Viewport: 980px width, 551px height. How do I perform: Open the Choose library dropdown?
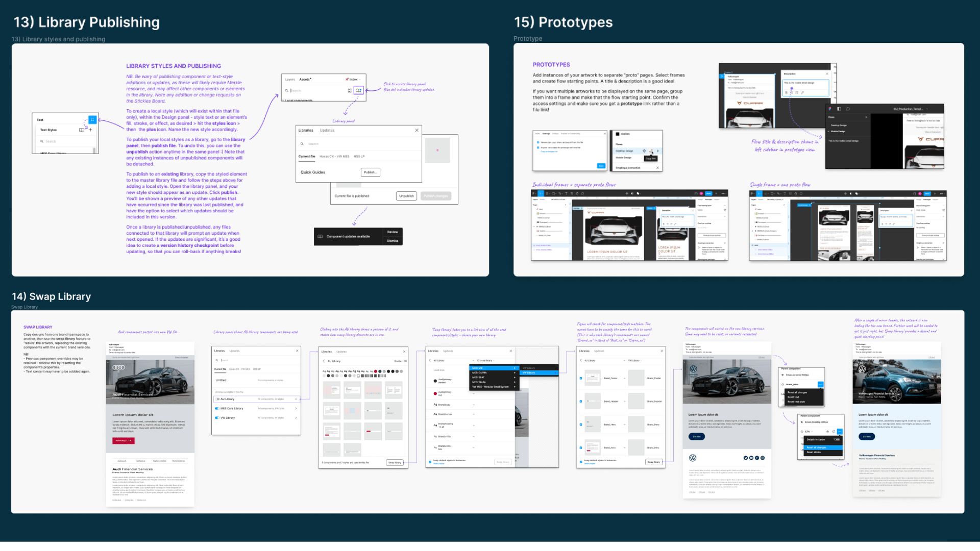[486, 360]
